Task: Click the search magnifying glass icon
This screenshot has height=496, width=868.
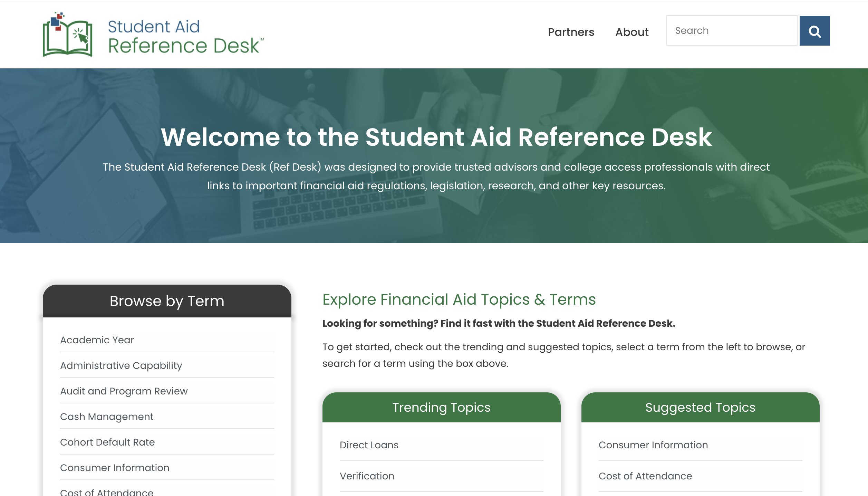Action: tap(814, 31)
